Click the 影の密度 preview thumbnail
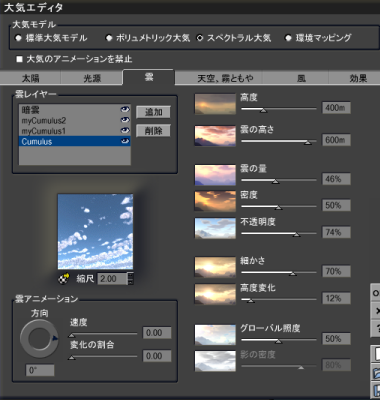380x400 pixels. (x=215, y=361)
